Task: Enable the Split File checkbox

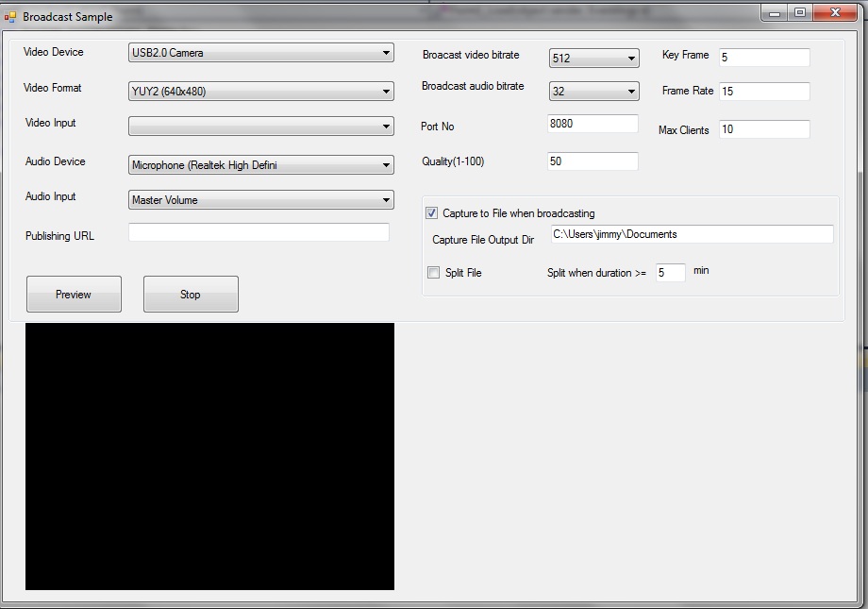Action: (434, 273)
